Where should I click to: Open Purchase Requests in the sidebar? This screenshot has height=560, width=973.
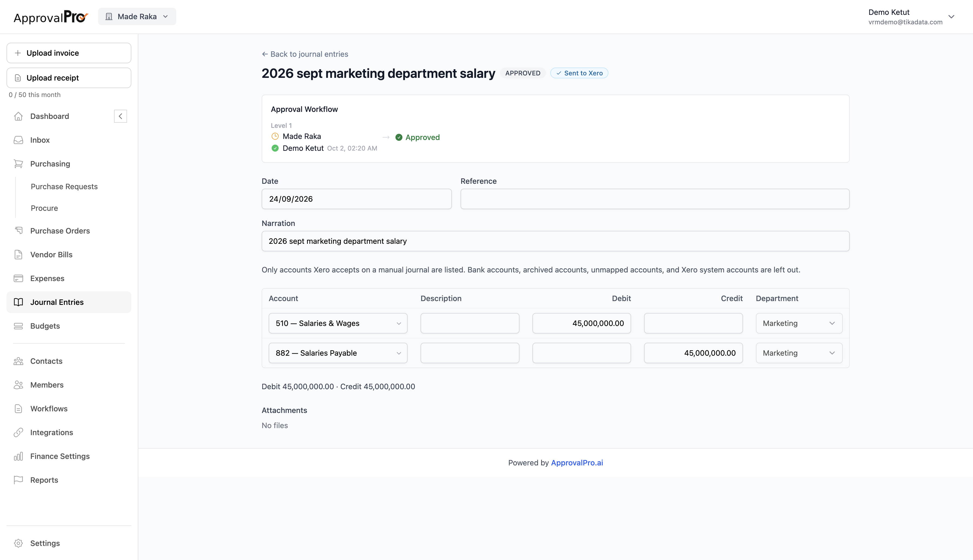point(64,186)
